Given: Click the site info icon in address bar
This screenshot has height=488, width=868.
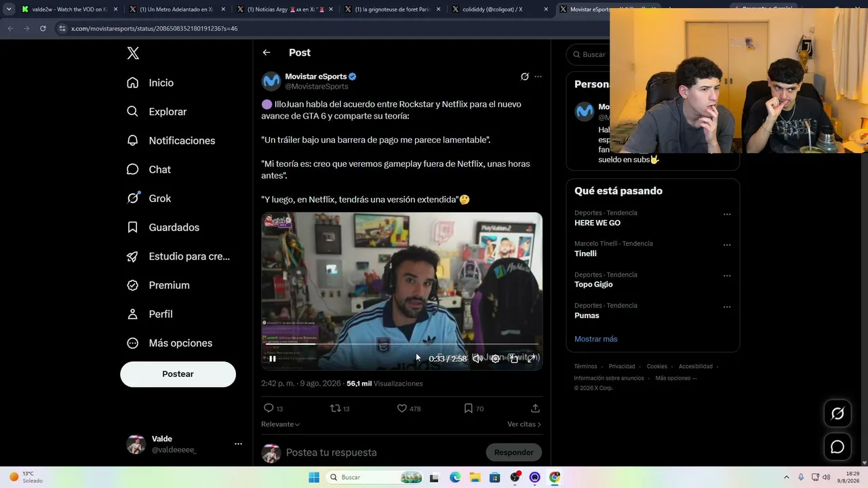Looking at the screenshot, I should [x=62, y=28].
